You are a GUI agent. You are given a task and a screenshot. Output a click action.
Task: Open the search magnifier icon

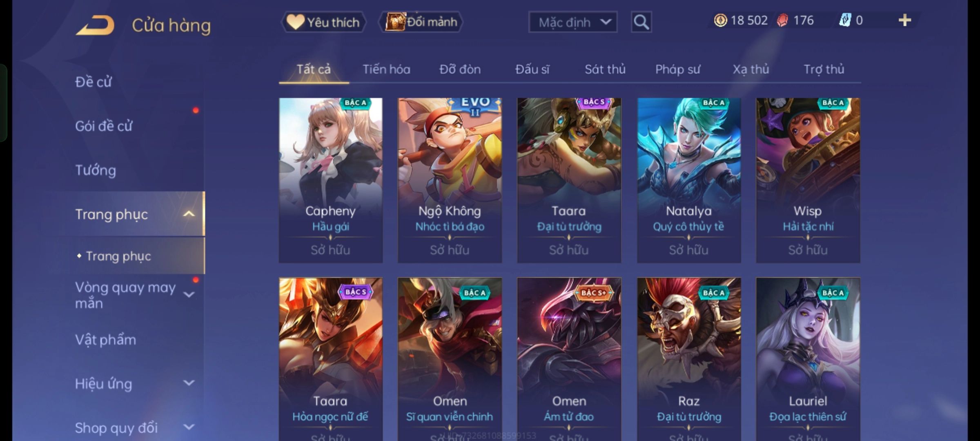pyautogui.click(x=641, y=22)
